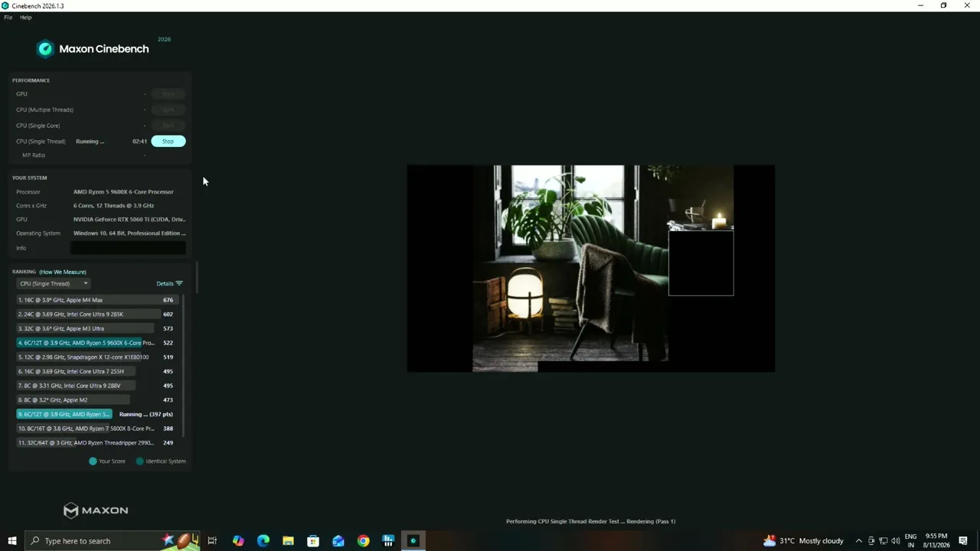
Task: Click the rendering status message
Action: click(590, 522)
